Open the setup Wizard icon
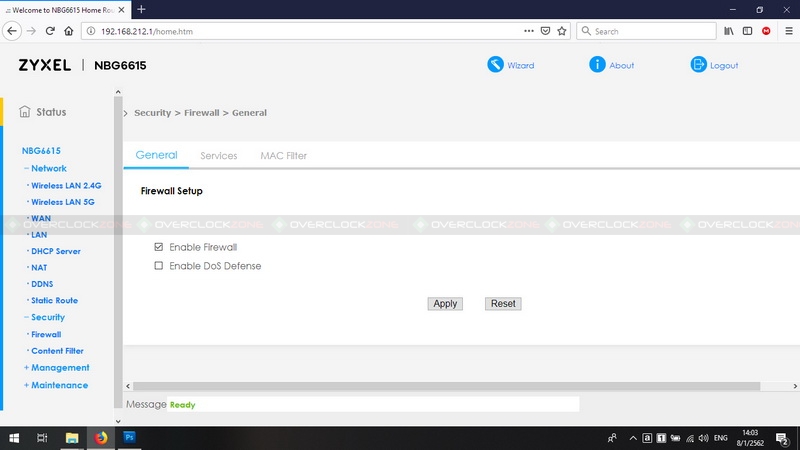This screenshot has width=800, height=450. click(495, 64)
